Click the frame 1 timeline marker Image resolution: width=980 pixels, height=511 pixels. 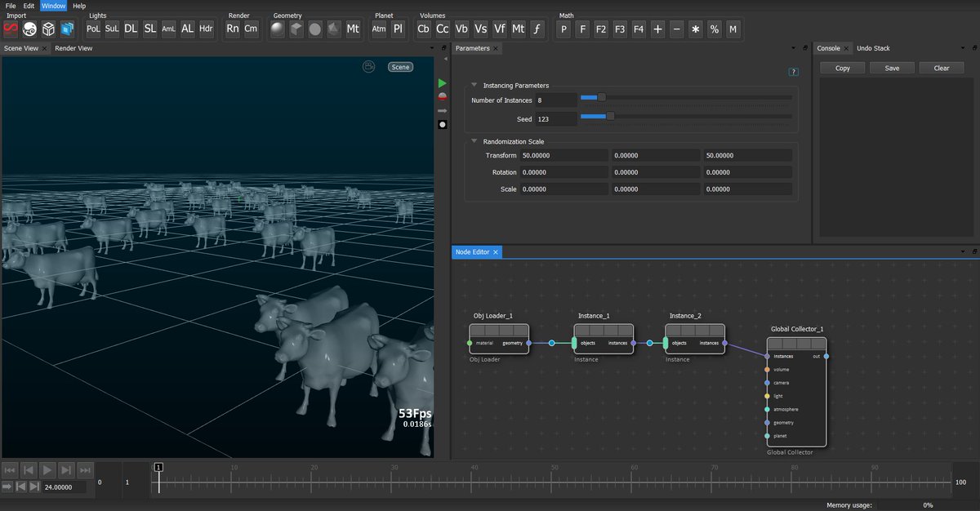(159, 467)
